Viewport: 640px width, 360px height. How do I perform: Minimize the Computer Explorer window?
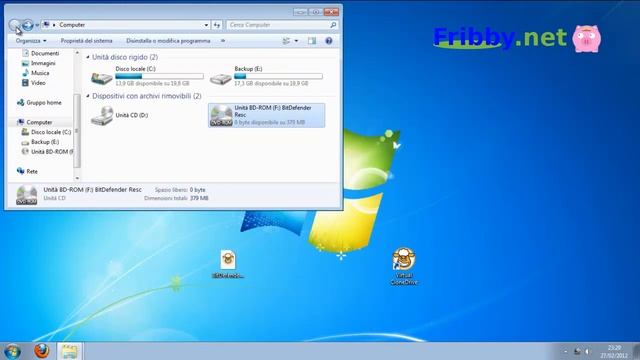click(300, 12)
